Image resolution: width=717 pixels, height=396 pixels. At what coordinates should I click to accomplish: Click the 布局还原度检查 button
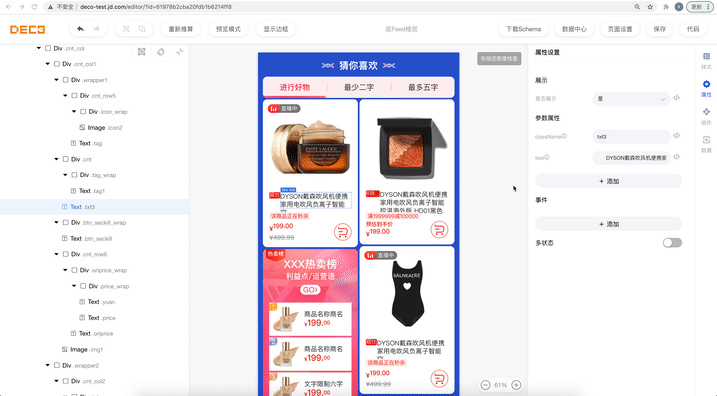[x=499, y=59]
